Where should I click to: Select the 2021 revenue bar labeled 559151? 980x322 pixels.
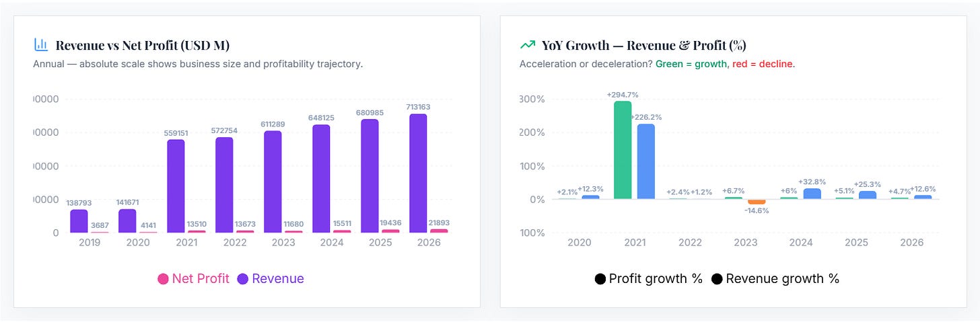(x=176, y=186)
